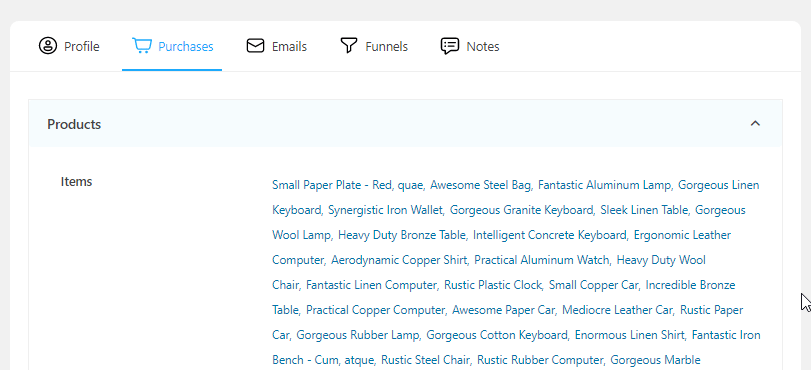This screenshot has height=370, width=811.
Task: Open Practical Copper Computer link
Action: [x=376, y=310]
